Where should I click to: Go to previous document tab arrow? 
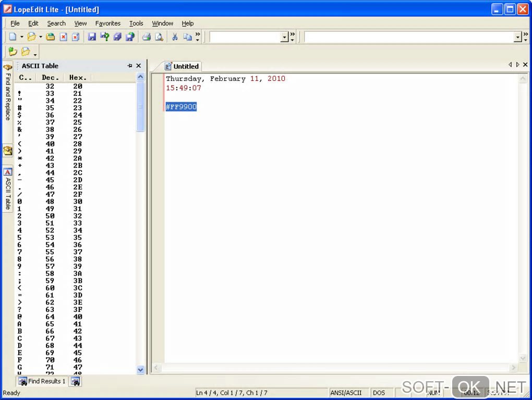click(510, 65)
